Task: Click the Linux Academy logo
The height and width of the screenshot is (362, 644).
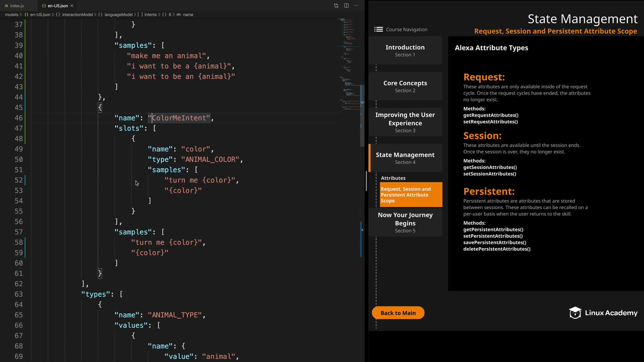Action: click(x=603, y=313)
